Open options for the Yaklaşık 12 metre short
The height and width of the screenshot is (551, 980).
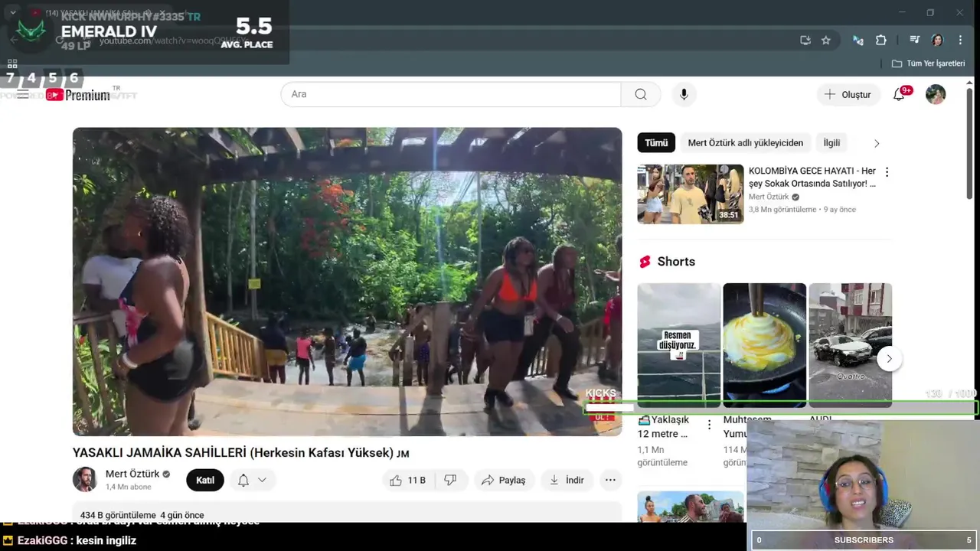(x=709, y=425)
